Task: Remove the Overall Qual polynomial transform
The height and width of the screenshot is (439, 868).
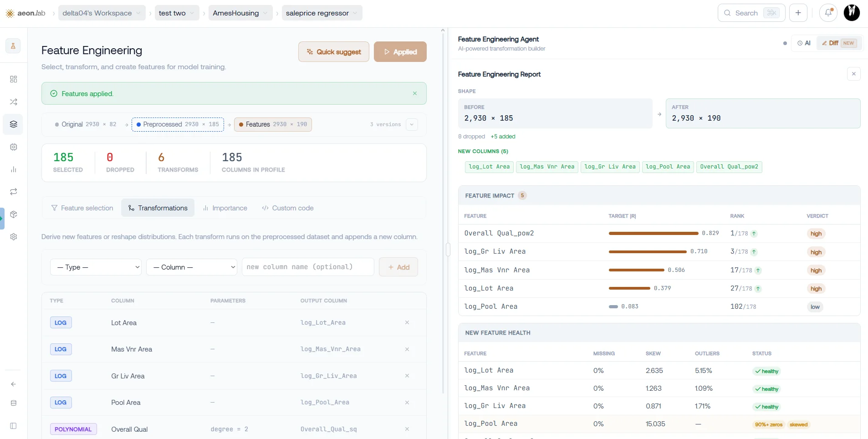Action: pos(407,429)
